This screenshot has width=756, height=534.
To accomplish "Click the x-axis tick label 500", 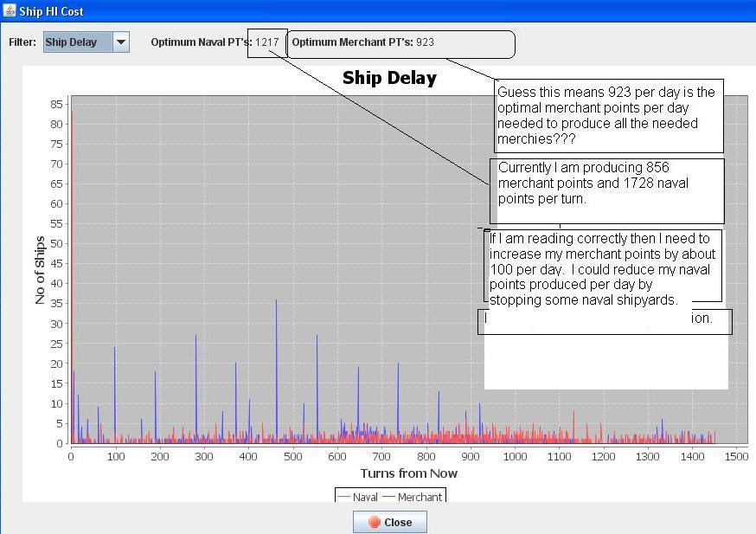I will 292,456.
